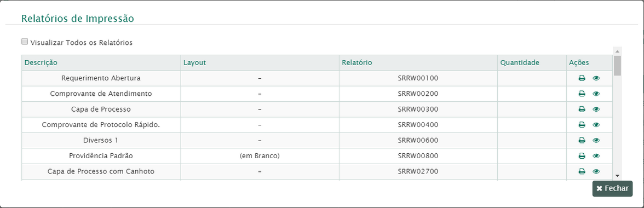Image resolution: width=644 pixels, height=208 pixels.
Task: Preview the Providência Padrão report with eye icon
Action: click(x=596, y=156)
